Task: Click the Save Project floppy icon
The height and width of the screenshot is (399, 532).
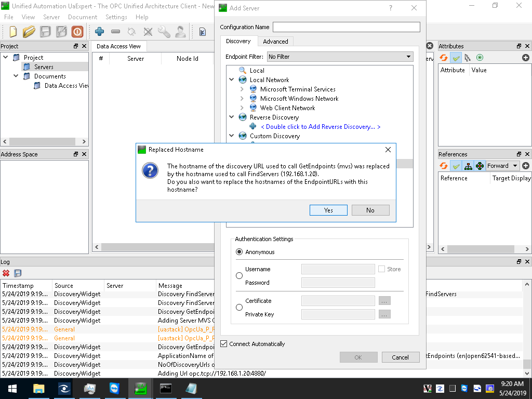Action: point(45,32)
